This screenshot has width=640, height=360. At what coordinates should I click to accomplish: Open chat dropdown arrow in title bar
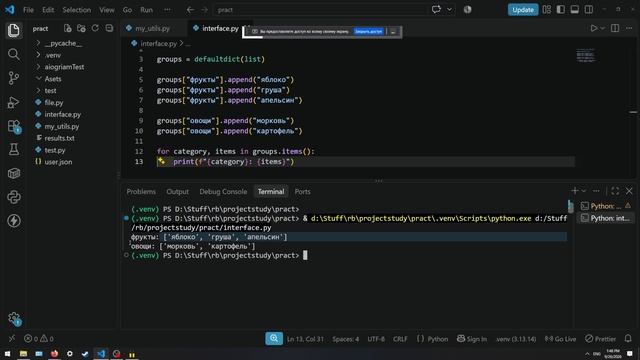[449, 10]
